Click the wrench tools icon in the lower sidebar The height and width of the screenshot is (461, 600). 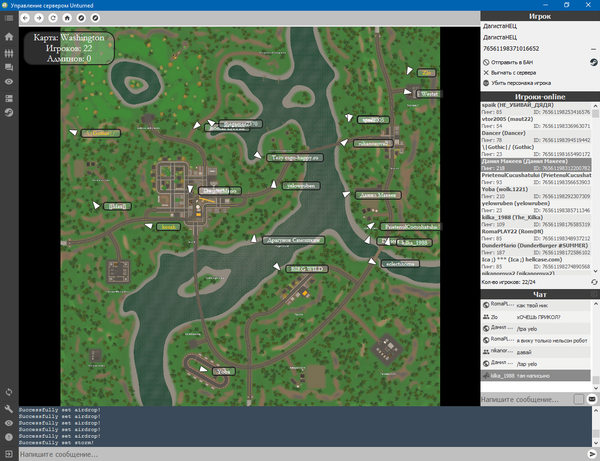click(x=9, y=409)
